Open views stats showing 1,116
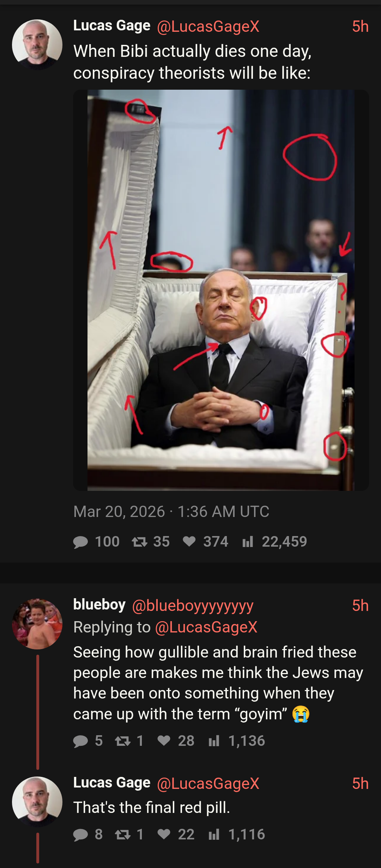Screen dimensions: 381x868 point(214,834)
